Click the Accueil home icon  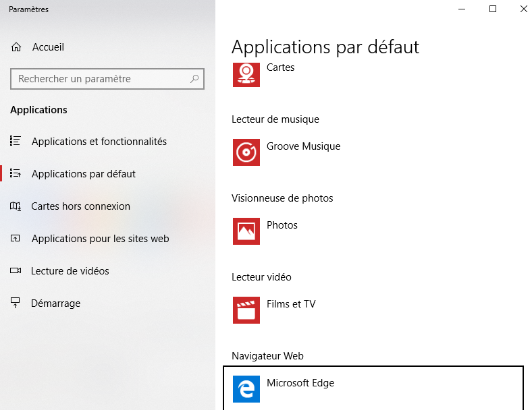point(16,47)
